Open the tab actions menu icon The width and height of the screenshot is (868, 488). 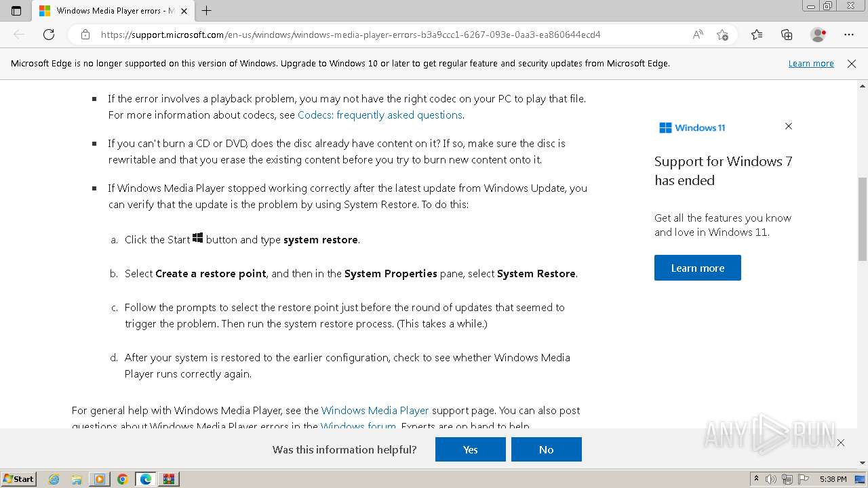click(x=16, y=11)
